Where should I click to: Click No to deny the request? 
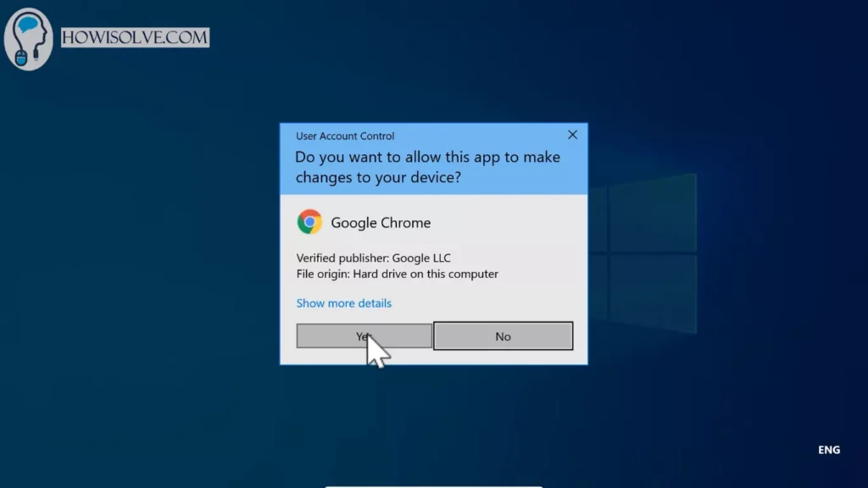coord(503,335)
